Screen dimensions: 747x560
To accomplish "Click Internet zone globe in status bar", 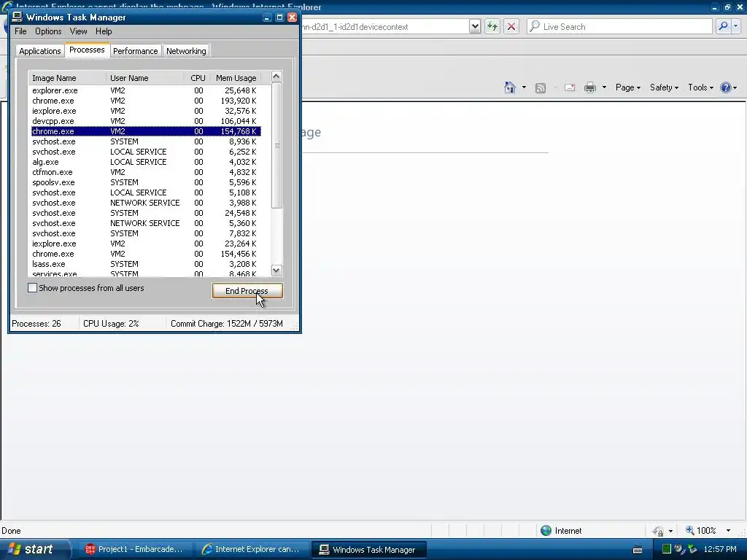I will click(546, 531).
